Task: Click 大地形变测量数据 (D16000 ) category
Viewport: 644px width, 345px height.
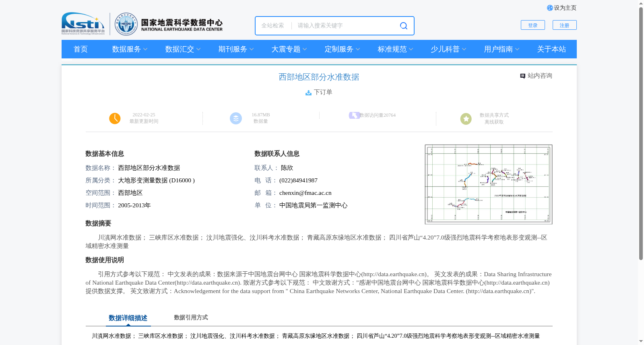Action: pos(156,180)
